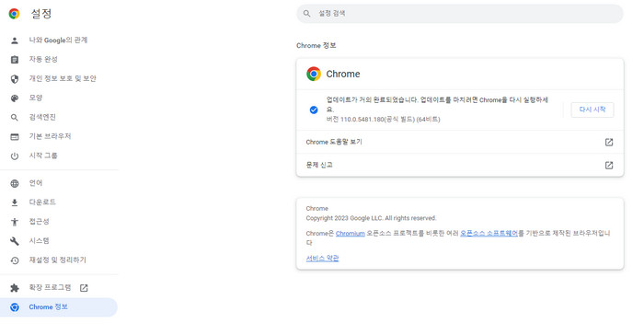Click the external link icon beside 확장 프로그램

(84, 288)
